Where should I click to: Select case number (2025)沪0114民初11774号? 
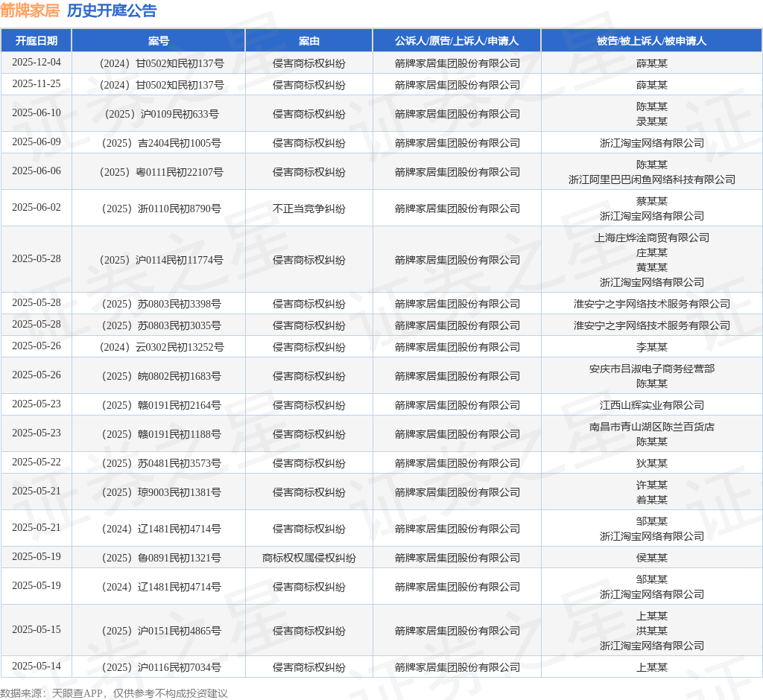coord(162,260)
